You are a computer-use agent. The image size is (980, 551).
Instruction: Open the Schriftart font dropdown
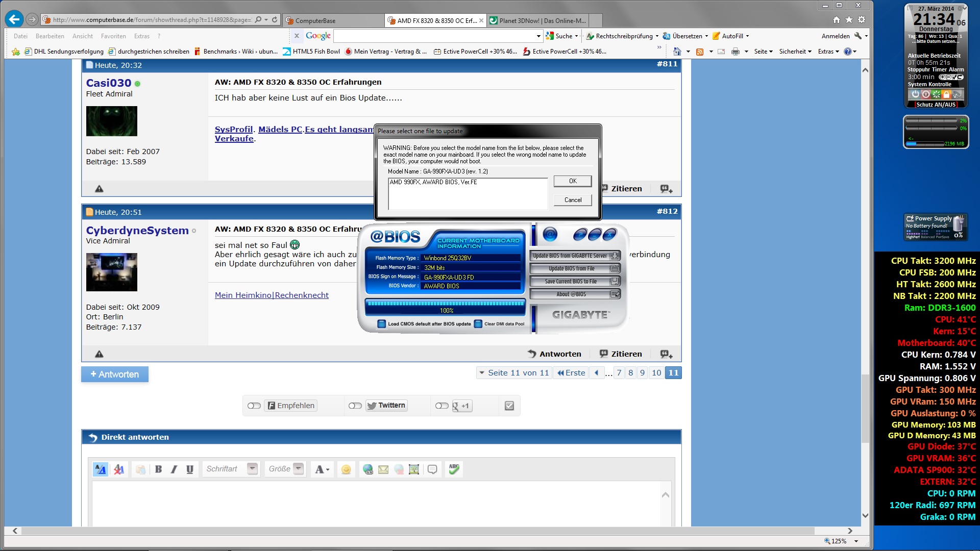click(252, 468)
